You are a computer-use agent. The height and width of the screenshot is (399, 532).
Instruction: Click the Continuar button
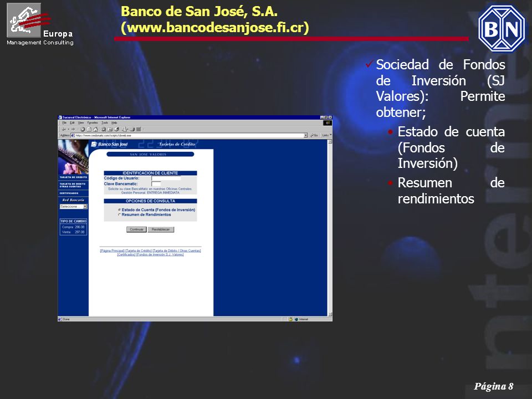(x=136, y=229)
